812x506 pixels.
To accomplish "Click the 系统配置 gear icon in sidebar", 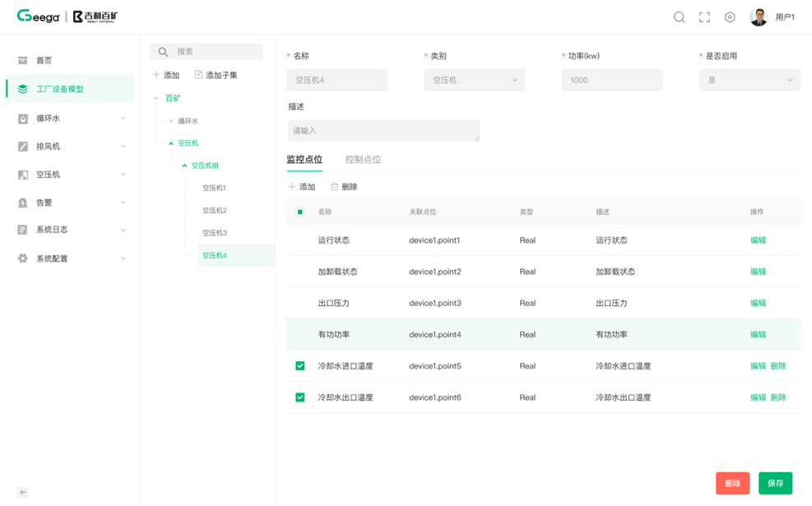I will tap(23, 258).
